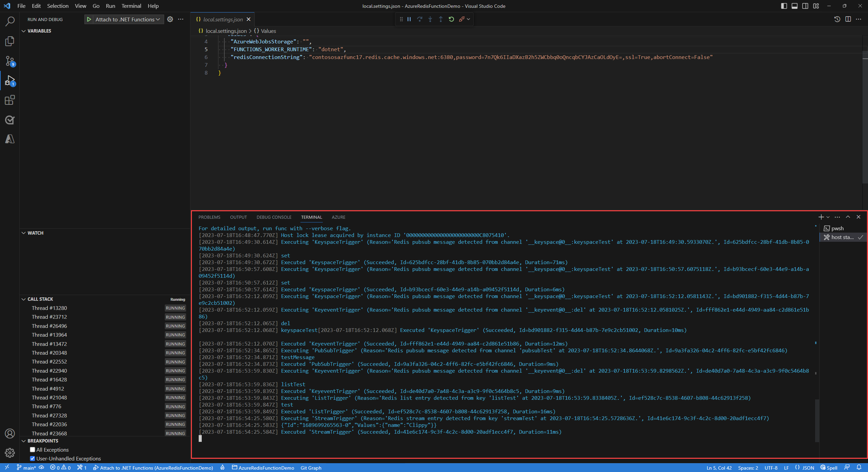This screenshot has height=472, width=868.
Task: Click the main* branch in status bar
Action: pyautogui.click(x=26, y=468)
